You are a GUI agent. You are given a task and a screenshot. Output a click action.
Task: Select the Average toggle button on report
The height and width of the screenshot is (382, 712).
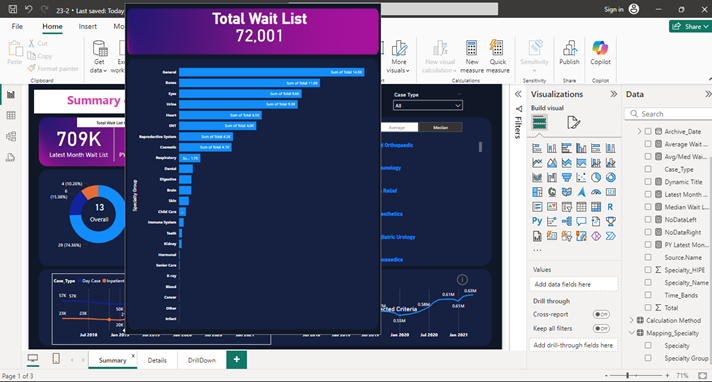[396, 128]
